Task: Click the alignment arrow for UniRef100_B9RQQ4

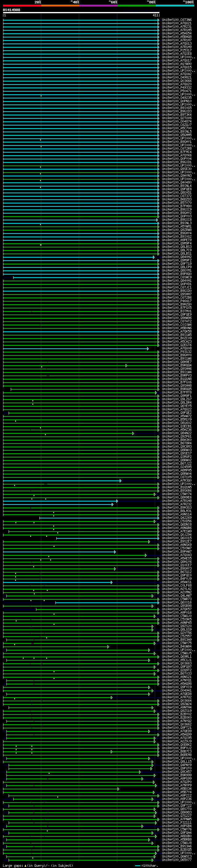Action: click(x=127, y=365)
